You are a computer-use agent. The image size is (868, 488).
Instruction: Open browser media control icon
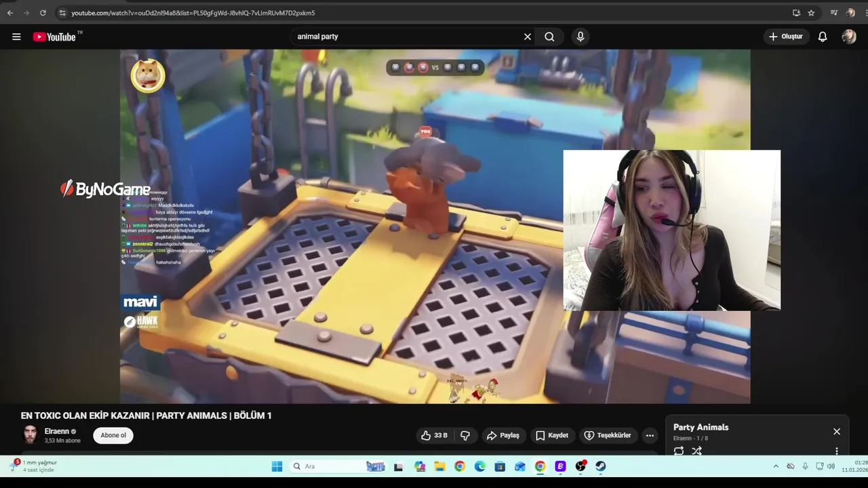tap(834, 13)
